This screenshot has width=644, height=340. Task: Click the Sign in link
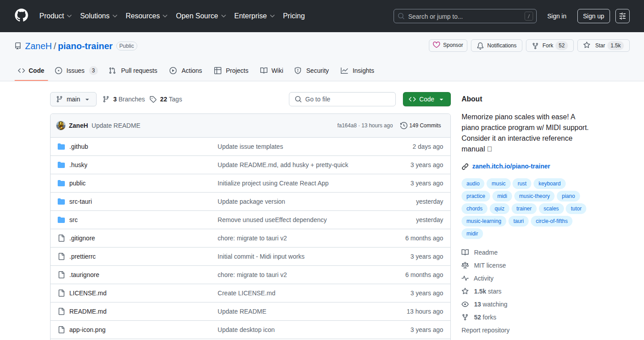coord(557,16)
